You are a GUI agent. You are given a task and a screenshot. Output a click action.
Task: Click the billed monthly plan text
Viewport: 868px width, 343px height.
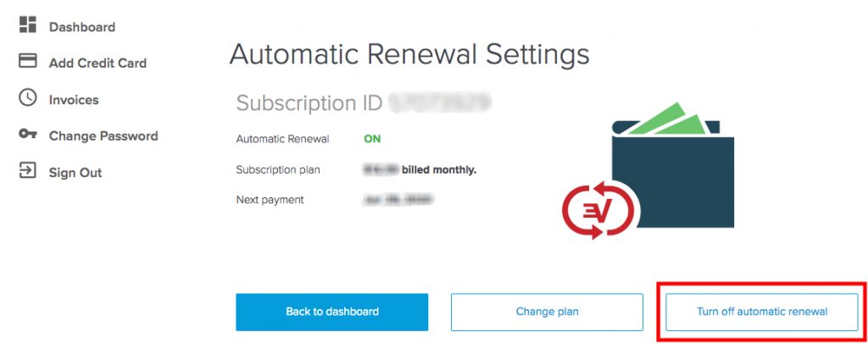(438, 169)
